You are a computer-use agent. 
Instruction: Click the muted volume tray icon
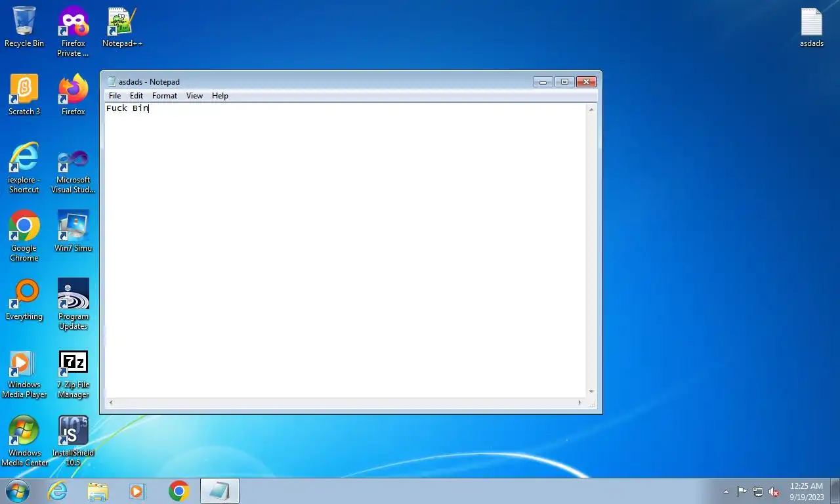pos(774,492)
